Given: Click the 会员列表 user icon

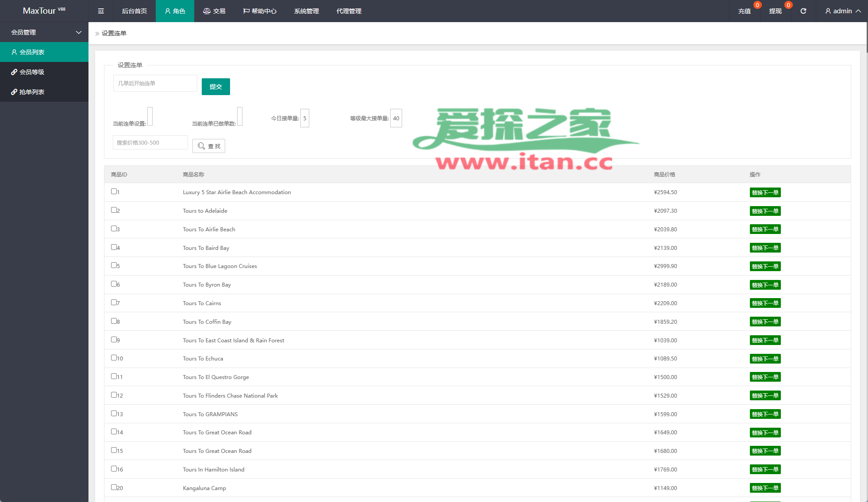Looking at the screenshot, I should click(x=14, y=52).
